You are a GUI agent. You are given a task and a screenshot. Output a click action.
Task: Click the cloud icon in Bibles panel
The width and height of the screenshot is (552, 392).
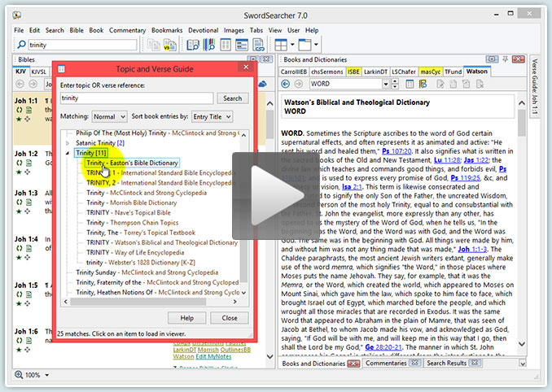click(262, 84)
